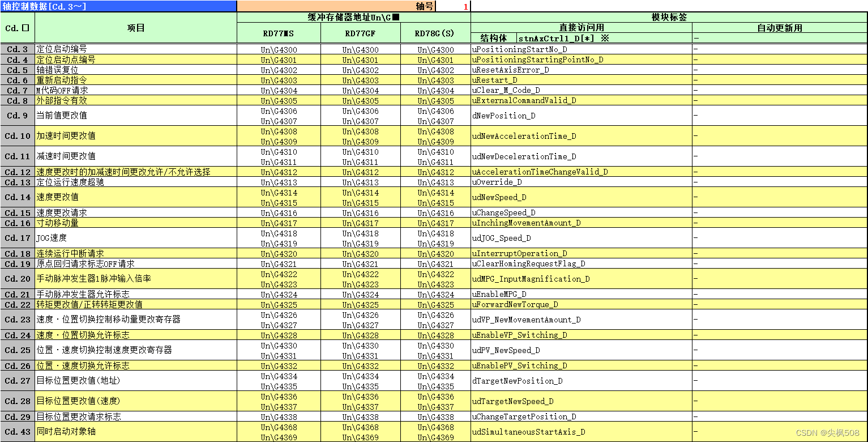The image size is (868, 442).
Task: Select the uClear_M_Code_D label cell
Action: pyautogui.click(x=581, y=90)
